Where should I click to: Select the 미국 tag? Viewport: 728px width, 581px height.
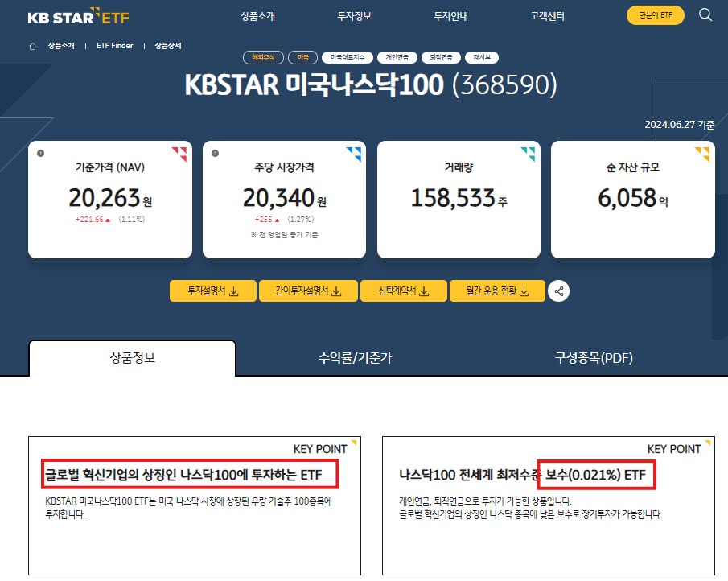coord(302,58)
